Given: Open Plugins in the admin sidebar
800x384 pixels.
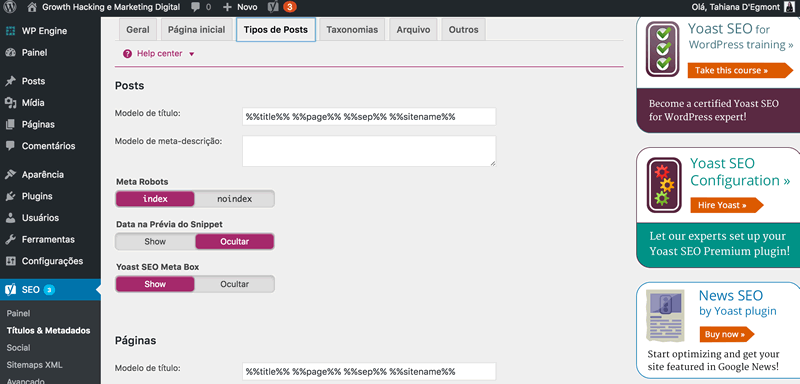Looking at the screenshot, I should [37, 196].
